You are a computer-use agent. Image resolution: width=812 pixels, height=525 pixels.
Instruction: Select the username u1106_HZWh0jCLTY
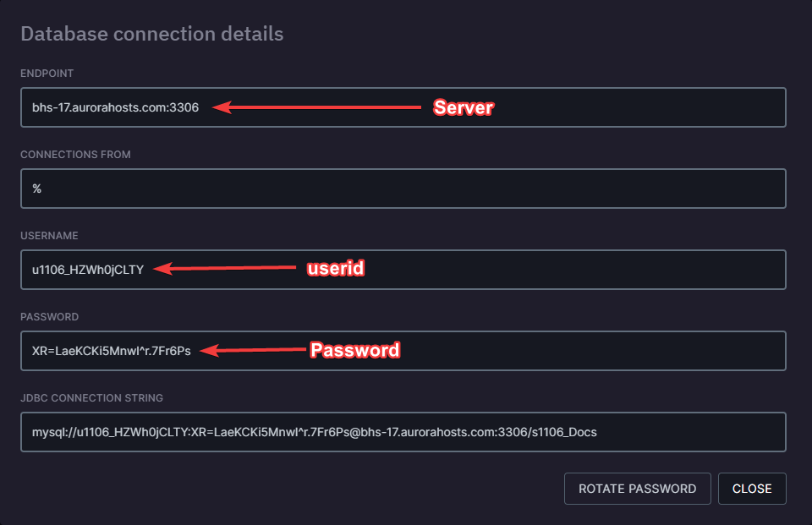pyautogui.click(x=87, y=269)
